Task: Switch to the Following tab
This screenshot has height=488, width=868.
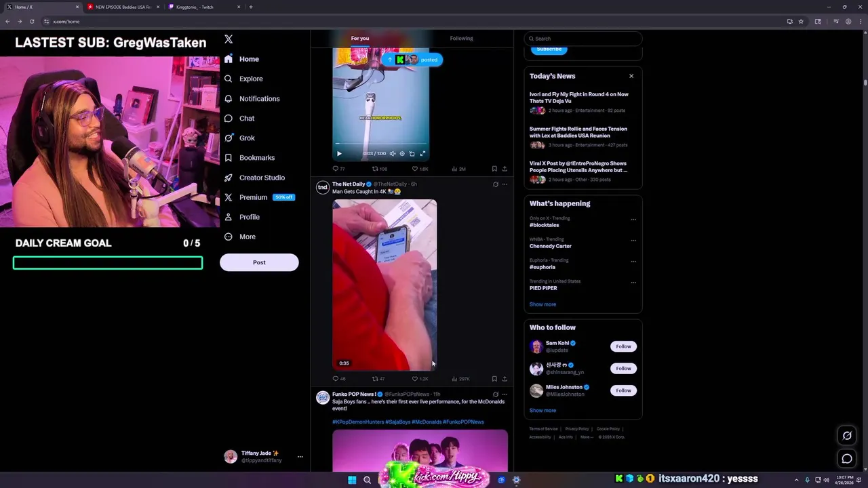Action: [461, 39]
